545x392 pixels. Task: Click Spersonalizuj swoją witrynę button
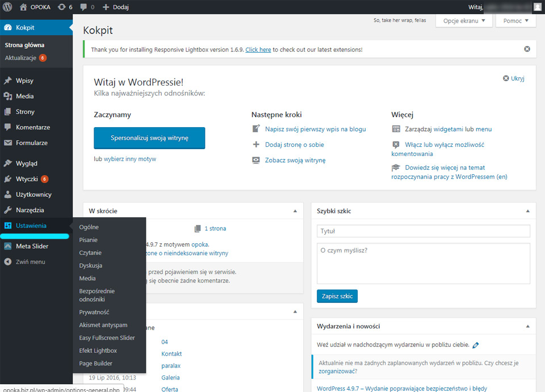point(149,138)
